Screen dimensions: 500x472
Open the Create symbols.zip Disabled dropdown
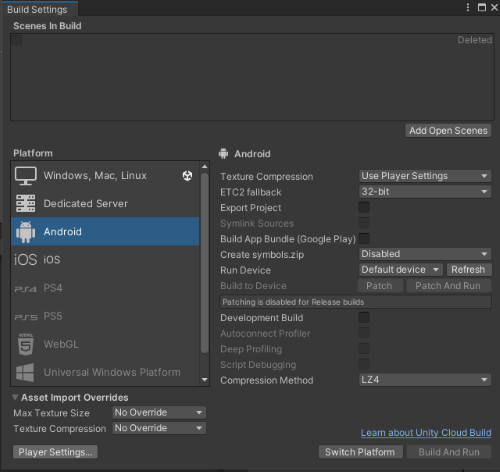click(425, 254)
